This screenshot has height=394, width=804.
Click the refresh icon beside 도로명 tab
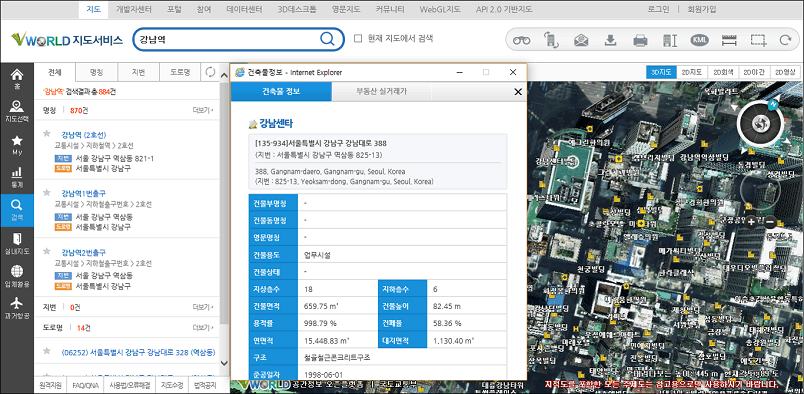tap(210, 72)
